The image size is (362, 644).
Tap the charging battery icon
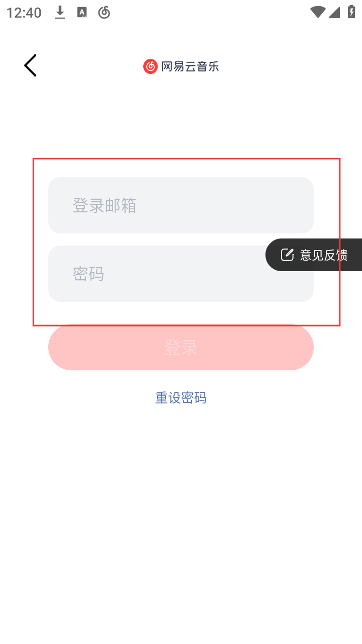351,12
